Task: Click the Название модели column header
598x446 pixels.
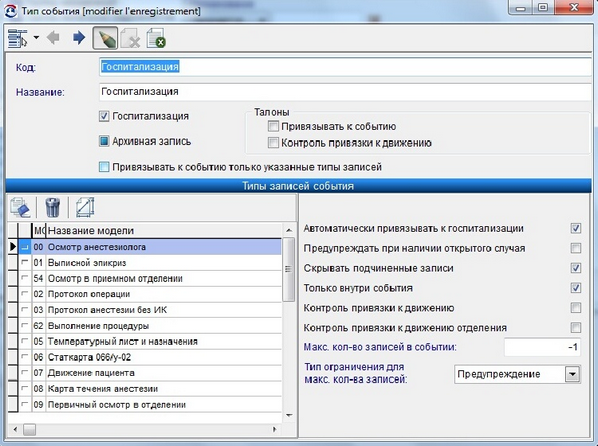Action: pyautogui.click(x=164, y=231)
